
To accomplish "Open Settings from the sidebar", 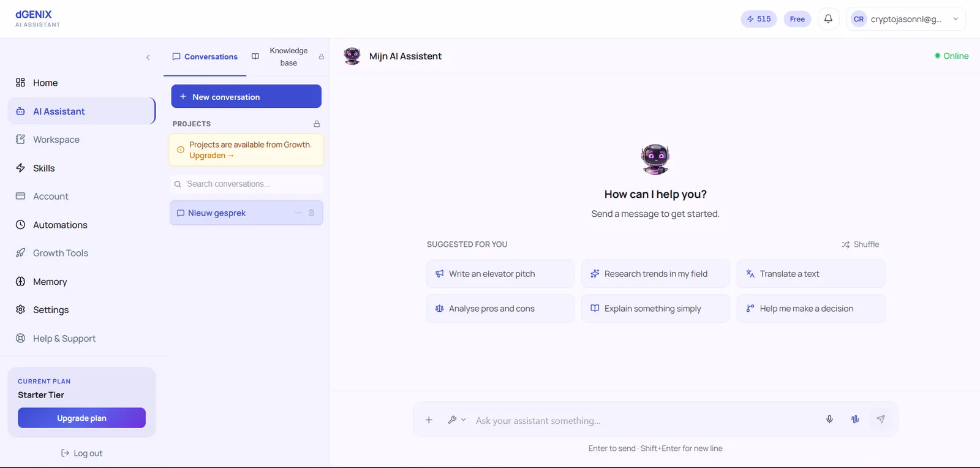I will [x=81, y=310].
